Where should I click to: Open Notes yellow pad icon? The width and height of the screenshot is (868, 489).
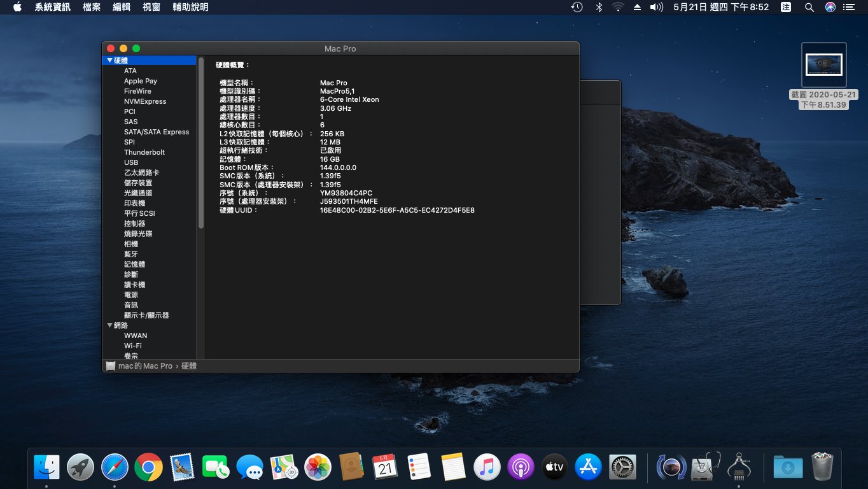(x=453, y=467)
